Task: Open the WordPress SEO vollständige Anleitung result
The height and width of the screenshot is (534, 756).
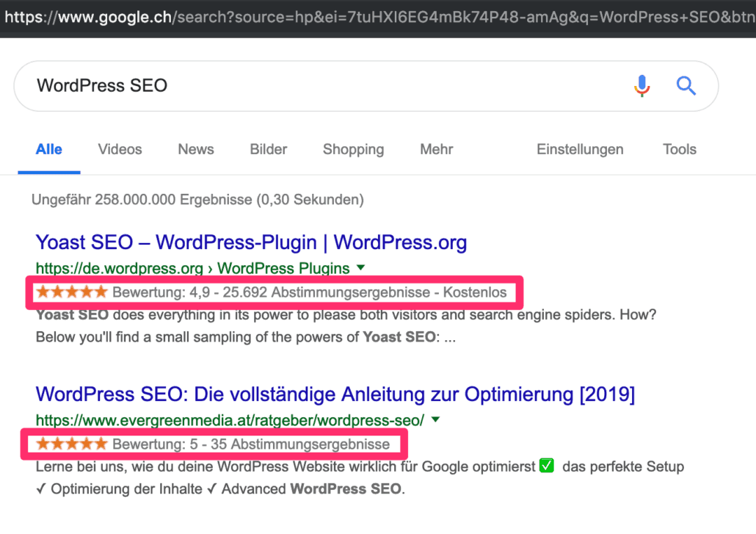Action: [x=335, y=394]
